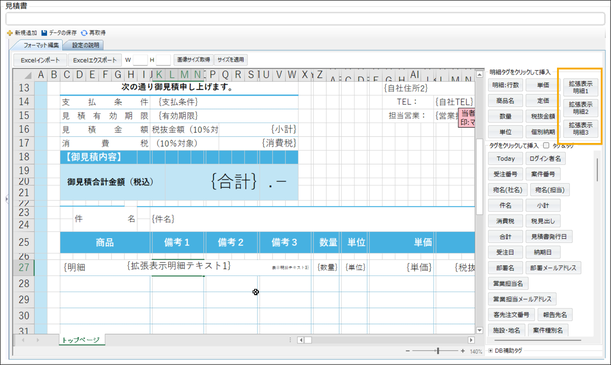Click the spreadsheet horizontal scrollbar thumb
The height and width of the screenshot is (365, 611).
point(308,340)
